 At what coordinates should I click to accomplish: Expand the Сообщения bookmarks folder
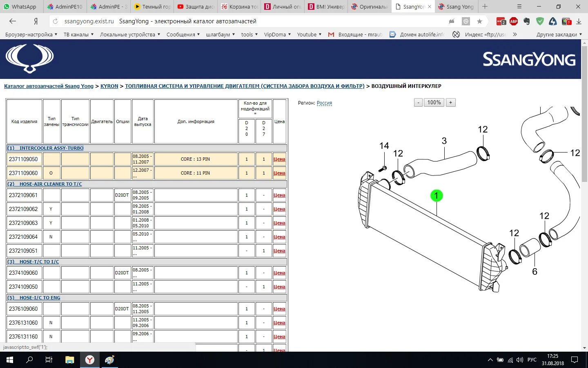click(x=183, y=34)
